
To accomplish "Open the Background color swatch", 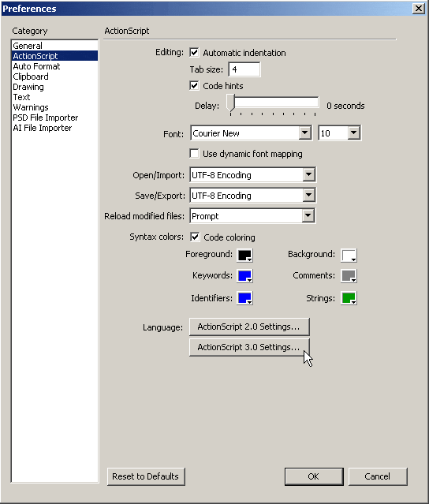I will pyautogui.click(x=349, y=256).
